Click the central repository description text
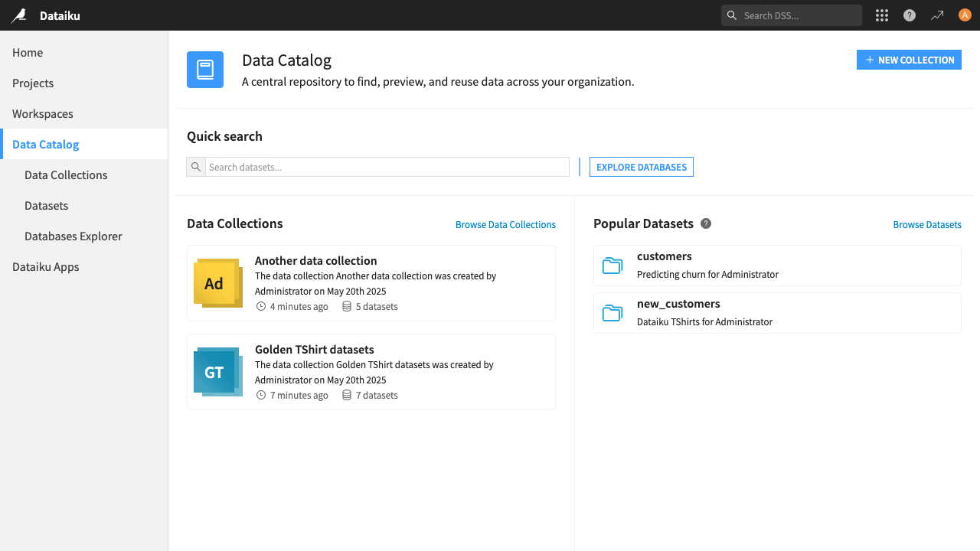 438,81
